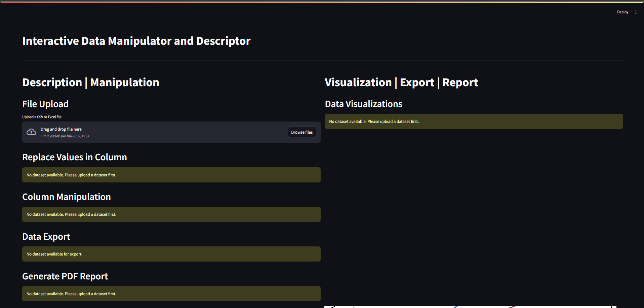Click the Interactive Data Manipulator and Descriptor title
Image resolution: width=644 pixels, height=308 pixels.
(136, 41)
